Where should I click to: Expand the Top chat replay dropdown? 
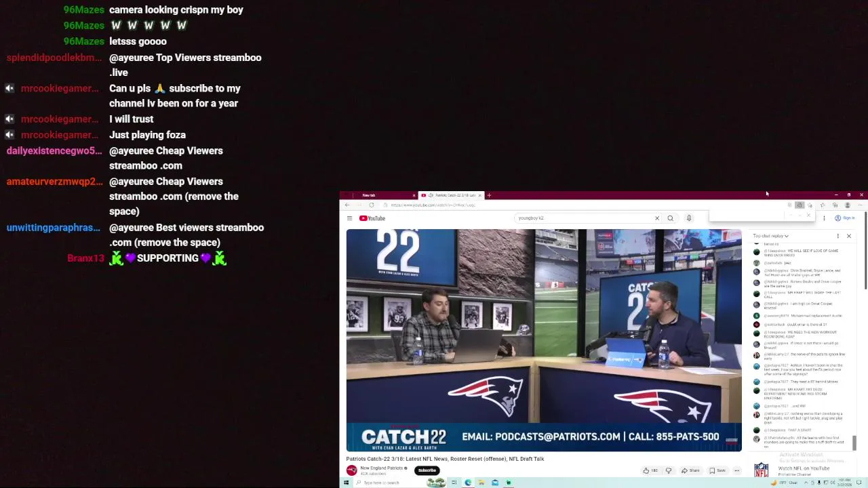coord(770,236)
